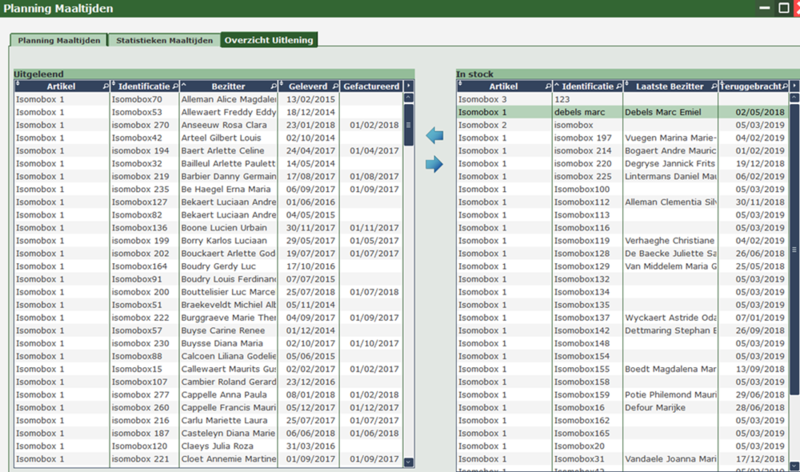Open column options arrow of Uitgeleend table
The image size is (800, 472).
click(x=407, y=87)
